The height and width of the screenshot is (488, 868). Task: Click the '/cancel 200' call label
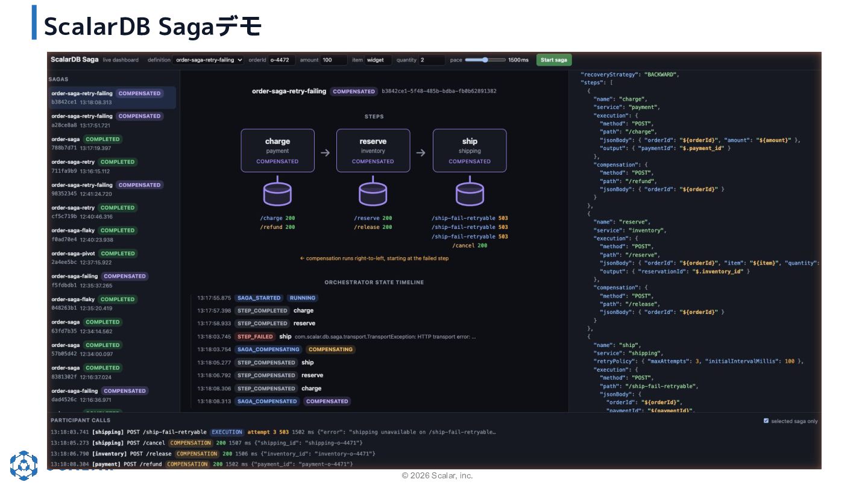(x=470, y=245)
